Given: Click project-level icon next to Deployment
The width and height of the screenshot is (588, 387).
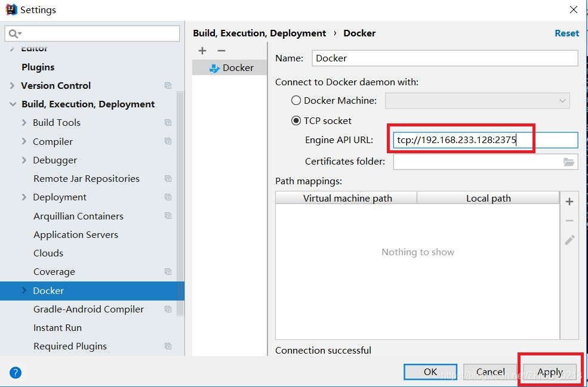Looking at the screenshot, I should coord(168,197).
